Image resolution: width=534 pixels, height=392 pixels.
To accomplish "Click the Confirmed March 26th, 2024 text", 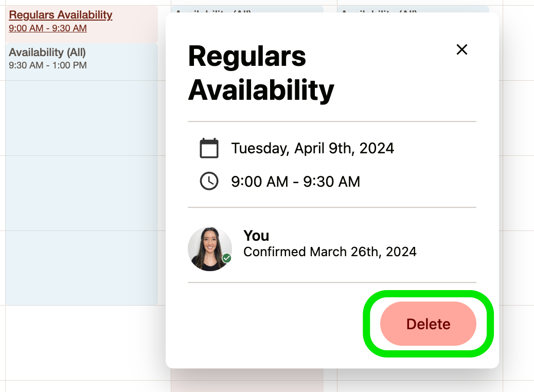I will [330, 252].
